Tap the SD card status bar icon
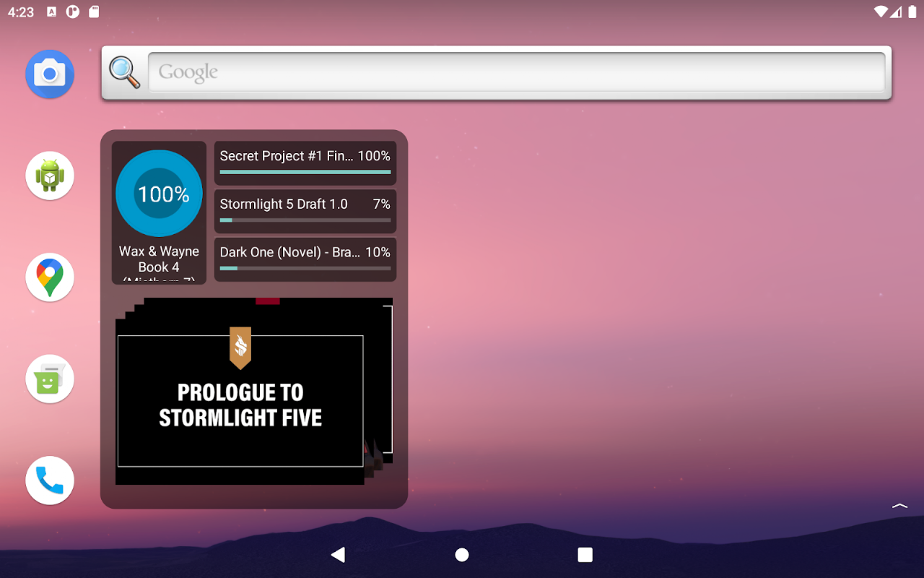 point(94,12)
